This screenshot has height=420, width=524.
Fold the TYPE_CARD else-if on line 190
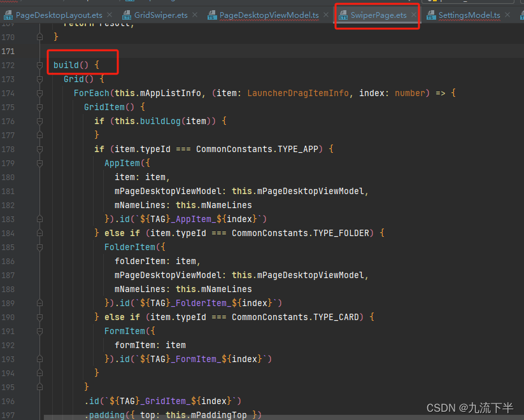(x=39, y=317)
